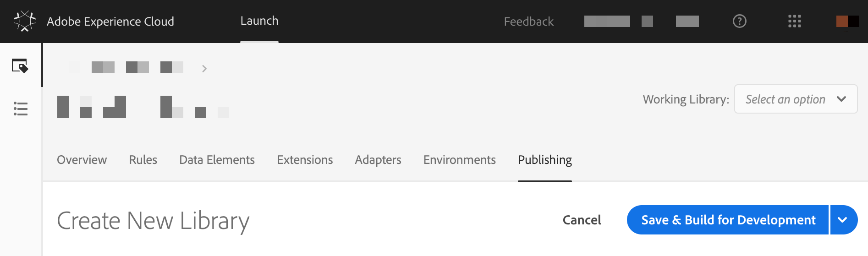Screen dimensions: 868x256
Task: Select the Publishing tab
Action: click(545, 160)
